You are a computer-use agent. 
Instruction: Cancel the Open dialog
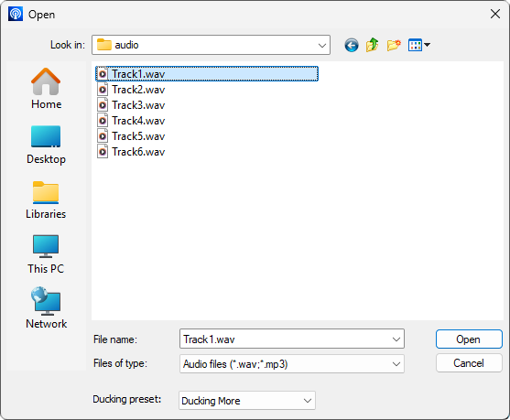click(x=469, y=362)
